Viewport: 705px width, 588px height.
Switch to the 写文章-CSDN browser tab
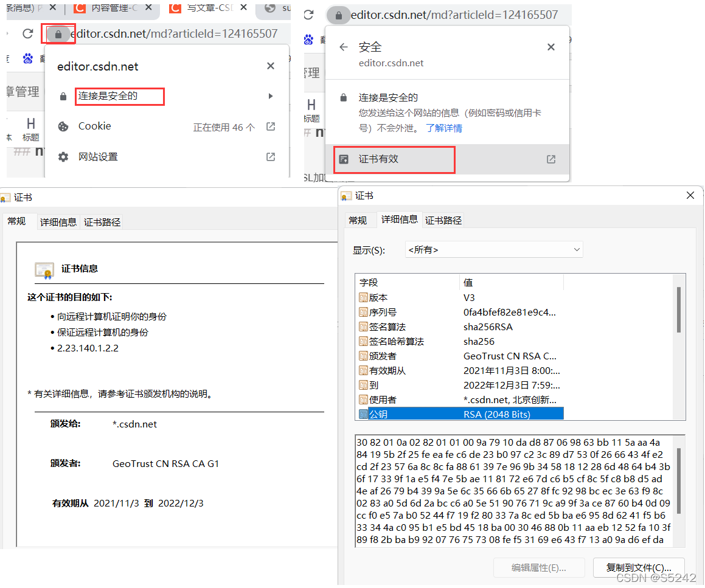pos(209,8)
